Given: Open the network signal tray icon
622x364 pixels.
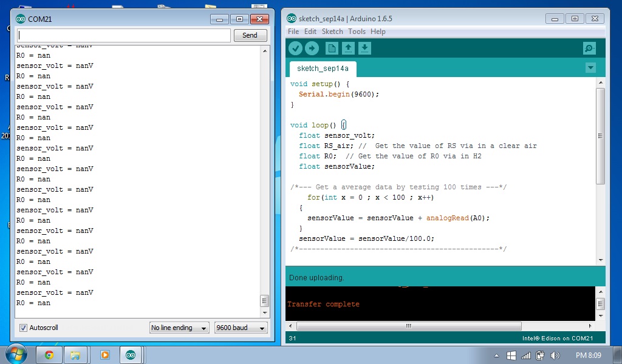Looking at the screenshot, I should pos(526,356).
